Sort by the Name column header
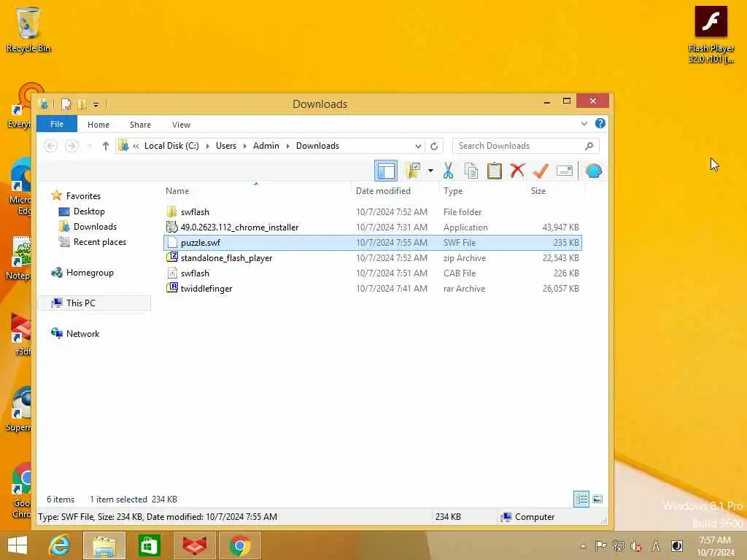This screenshot has height=560, width=747. 177,190
